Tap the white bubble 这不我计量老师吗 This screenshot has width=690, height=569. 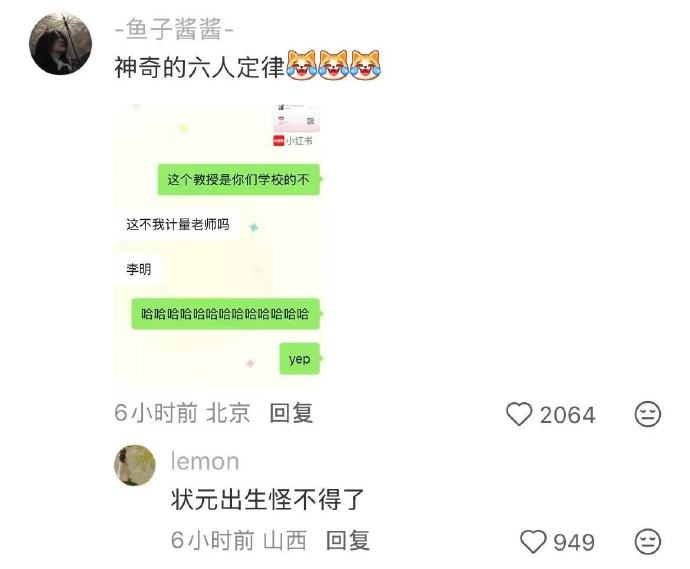[x=178, y=224]
